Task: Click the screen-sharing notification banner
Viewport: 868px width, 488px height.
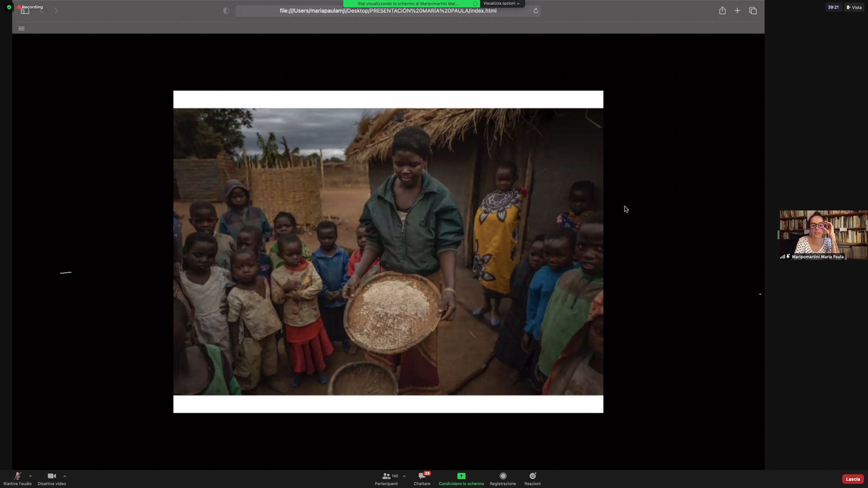Action: 411,3
